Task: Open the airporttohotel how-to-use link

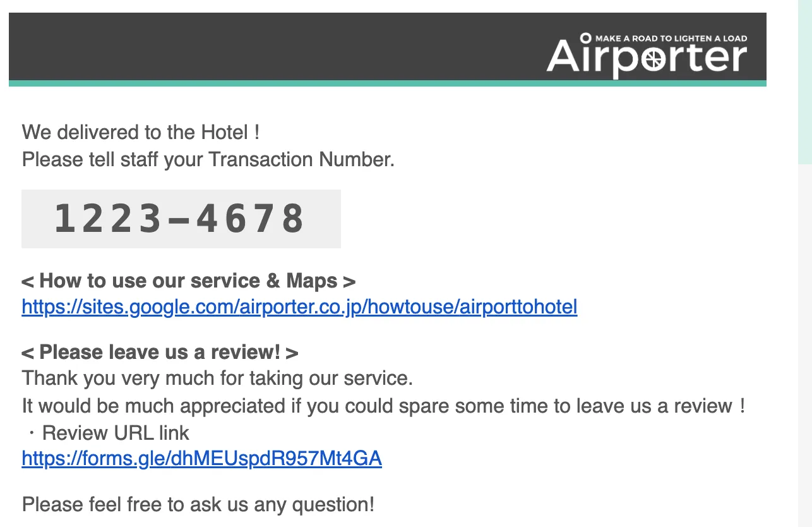Action: tap(299, 308)
